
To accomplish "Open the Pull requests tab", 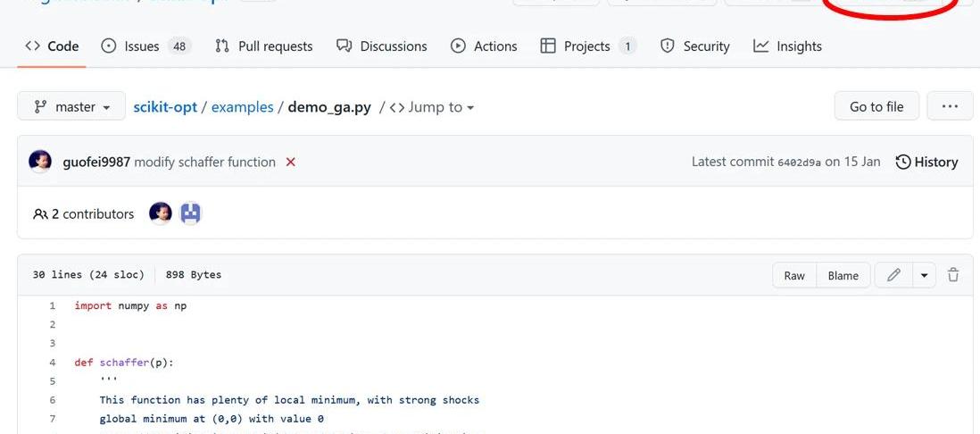I will [x=264, y=46].
